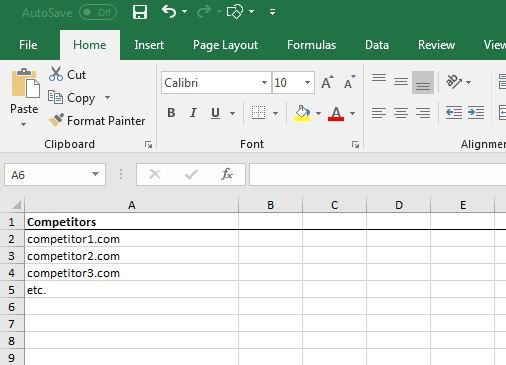This screenshot has width=506, height=365.
Task: Toggle Bold formatting
Action: tap(171, 113)
